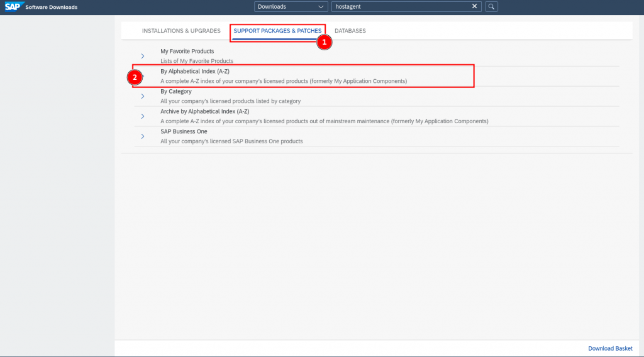Screen dimensions: 644x357
Task: Click the red numbered marker 1 badge
Action: tap(323, 42)
